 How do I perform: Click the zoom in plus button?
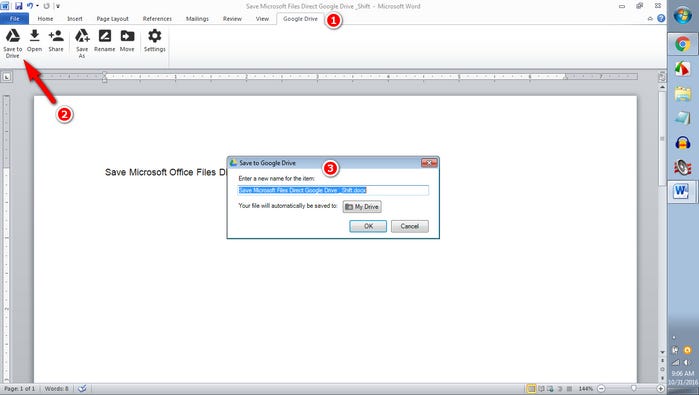click(661, 389)
